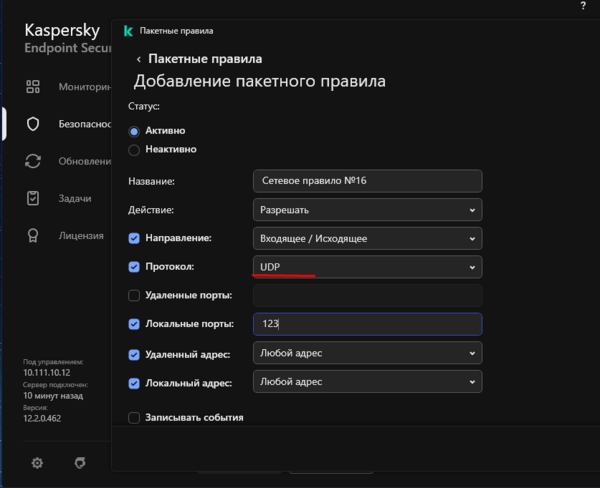
Task: Toggle the Локальные порты checkbox
Action: (134, 324)
